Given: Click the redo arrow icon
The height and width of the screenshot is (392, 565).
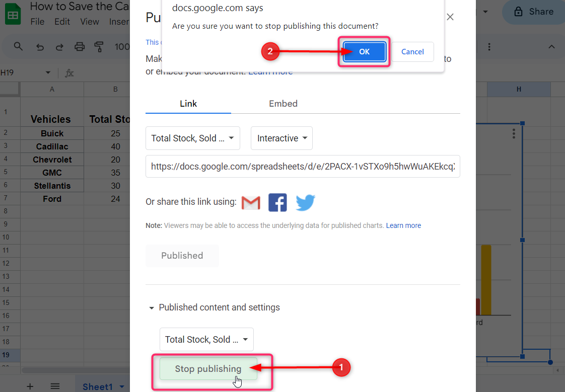Looking at the screenshot, I should (59, 47).
